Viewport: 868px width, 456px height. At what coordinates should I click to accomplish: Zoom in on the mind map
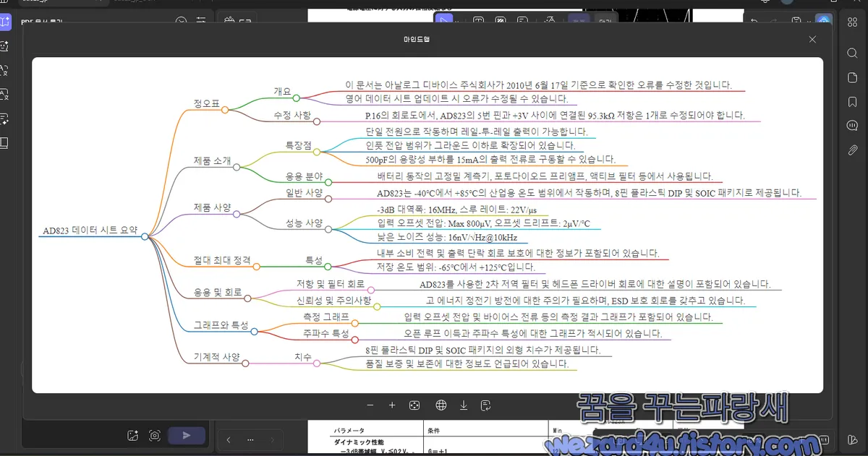(x=391, y=405)
